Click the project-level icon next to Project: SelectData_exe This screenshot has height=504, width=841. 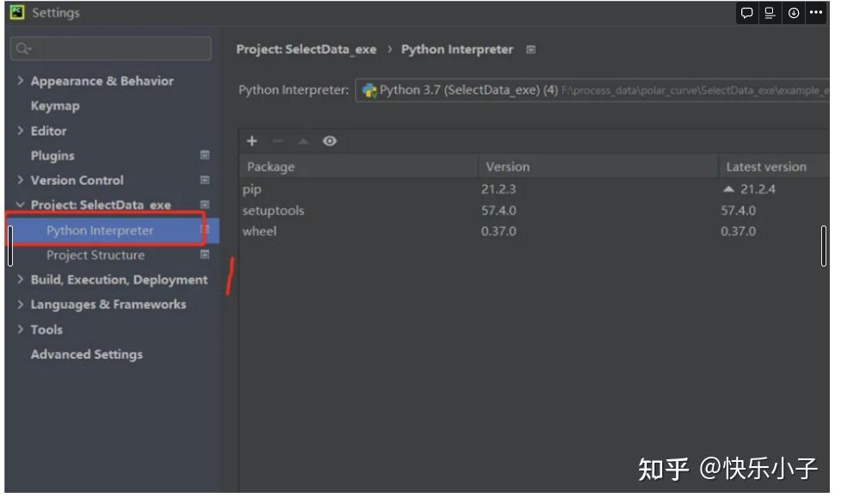tap(205, 205)
